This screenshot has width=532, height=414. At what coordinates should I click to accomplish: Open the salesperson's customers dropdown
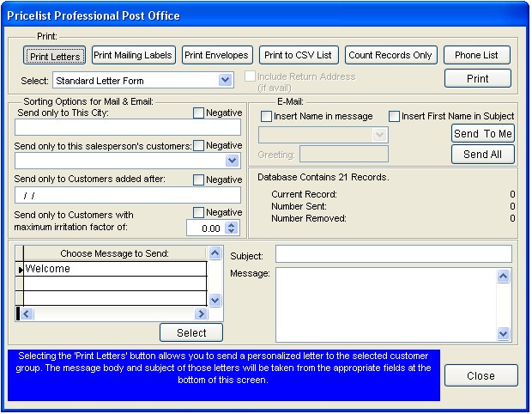point(232,161)
